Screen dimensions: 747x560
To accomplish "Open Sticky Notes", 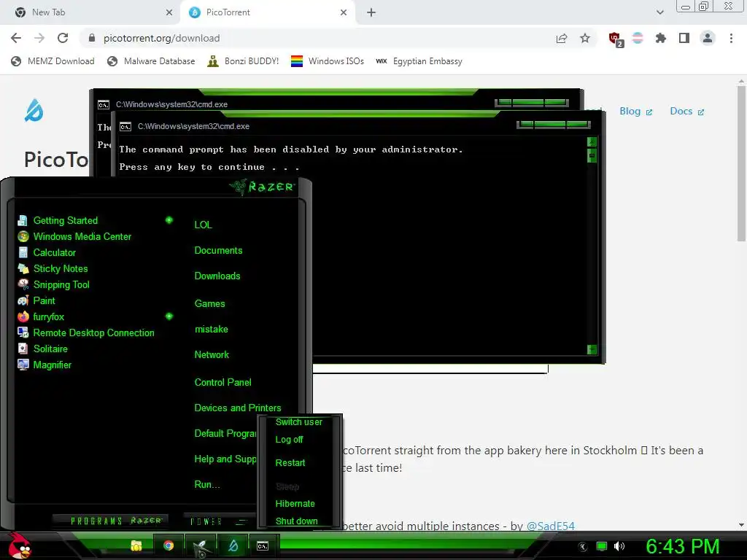I will click(53, 268).
